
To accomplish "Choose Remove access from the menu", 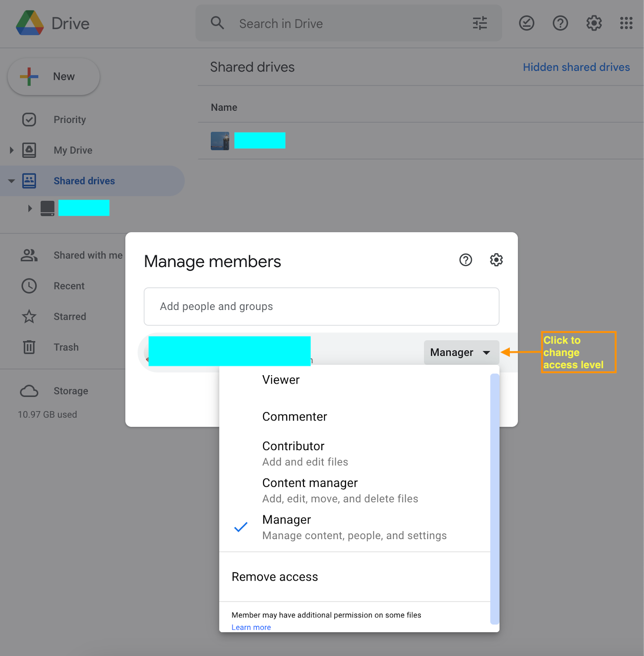I will click(x=355, y=577).
